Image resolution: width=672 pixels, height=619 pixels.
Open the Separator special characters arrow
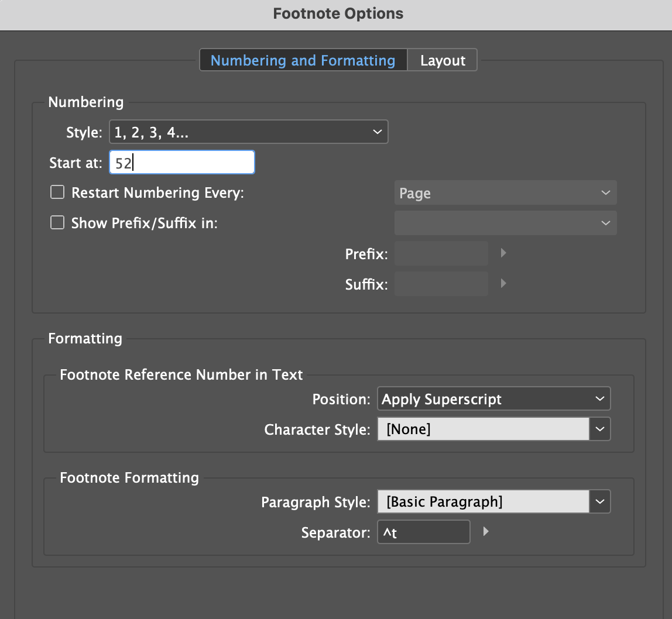pos(486,532)
